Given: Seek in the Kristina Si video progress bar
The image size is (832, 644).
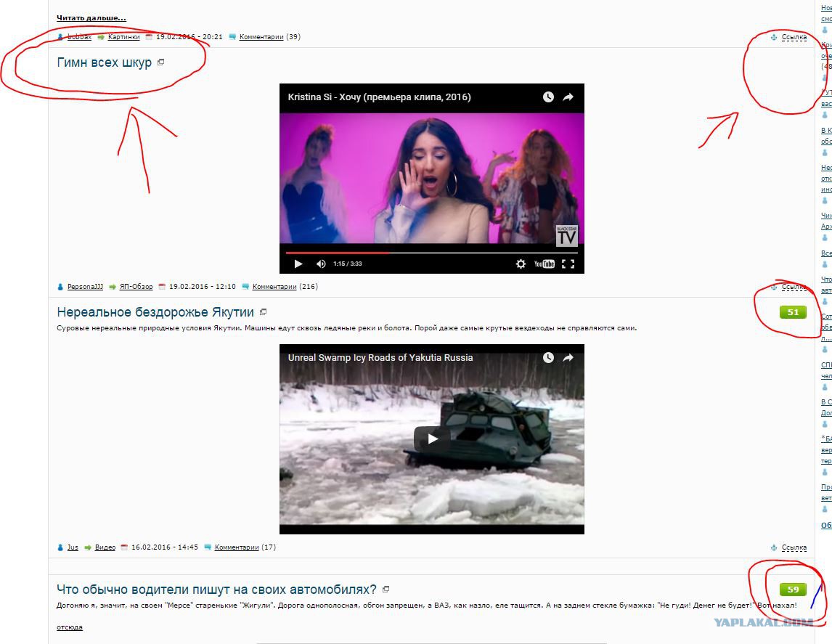Looking at the screenshot, I should coord(432,253).
